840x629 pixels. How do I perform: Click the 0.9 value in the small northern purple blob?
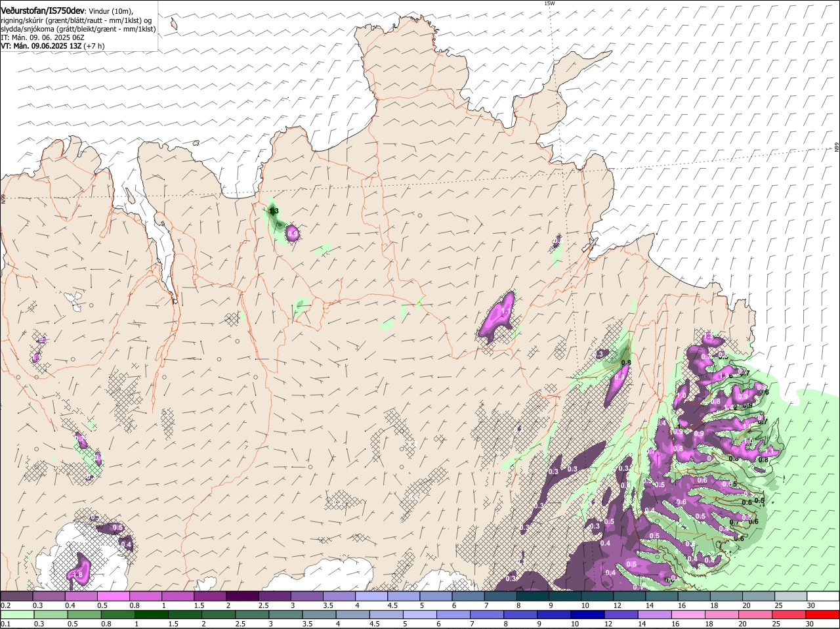293,234
